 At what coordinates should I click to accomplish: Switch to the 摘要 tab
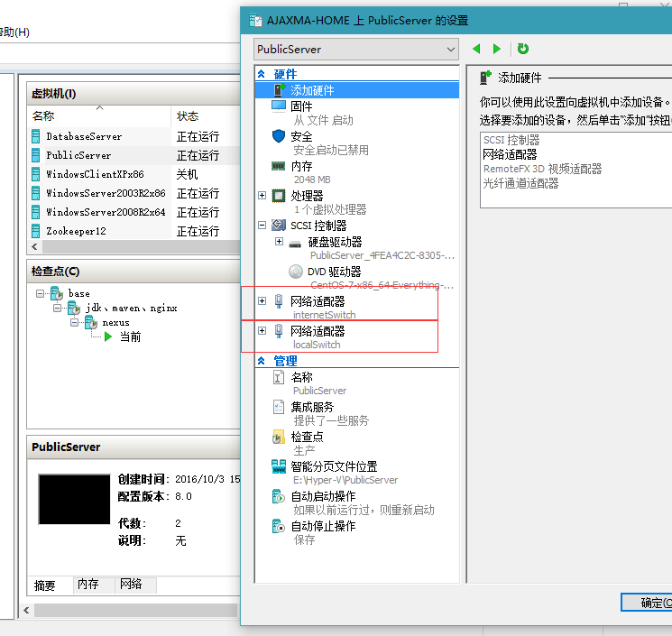tap(44, 585)
